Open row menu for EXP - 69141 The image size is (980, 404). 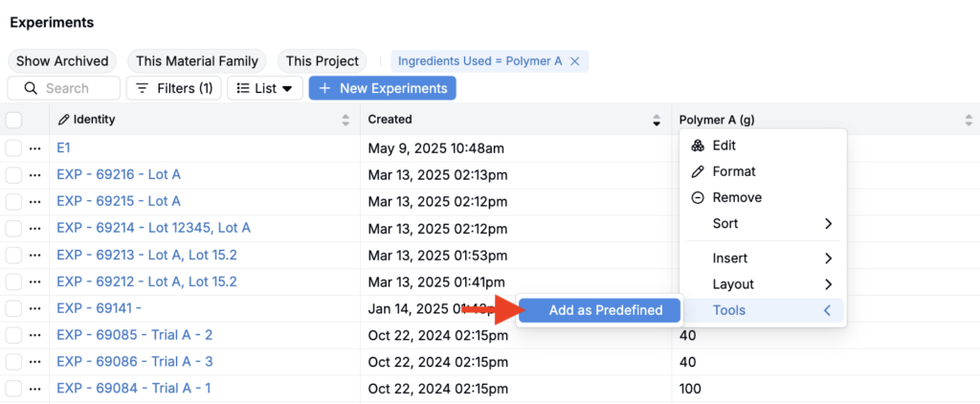tap(35, 308)
